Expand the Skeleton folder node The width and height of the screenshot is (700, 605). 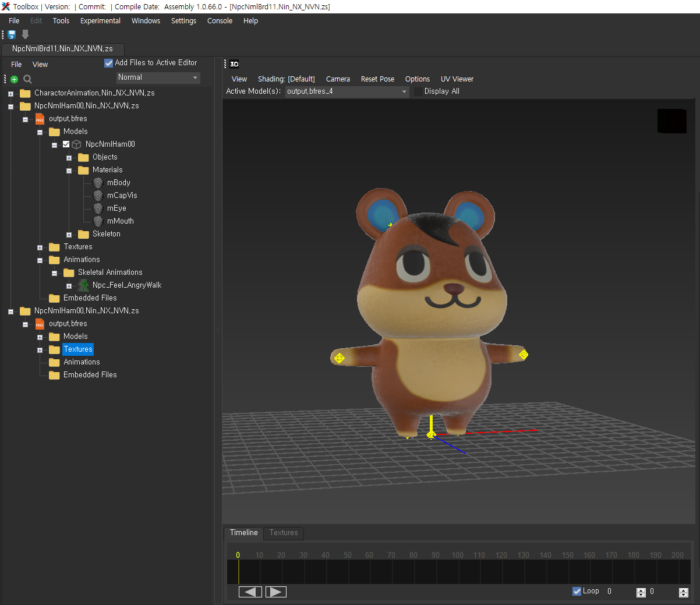pos(69,235)
